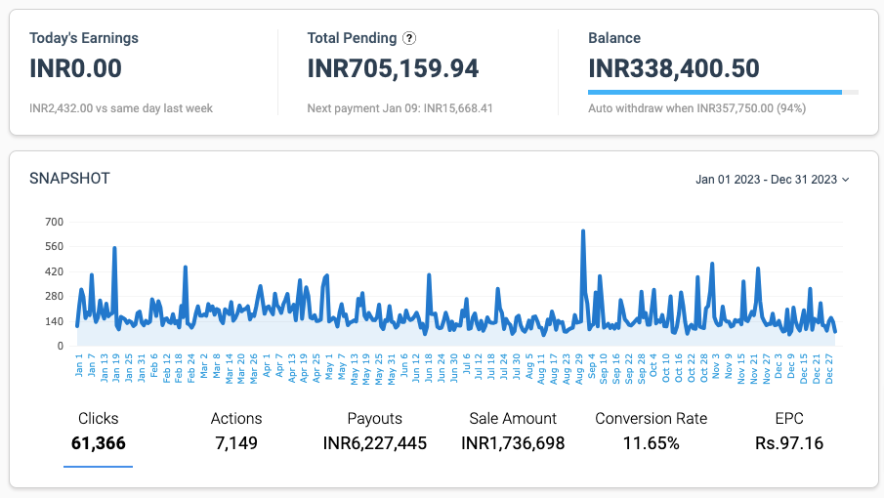This screenshot has height=498, width=884.
Task: Click the highest chart peak near Sep 4
Action: pyautogui.click(x=583, y=232)
